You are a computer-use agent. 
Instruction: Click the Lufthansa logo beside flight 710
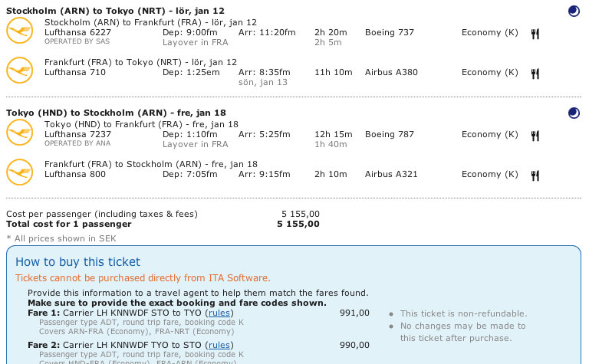pyautogui.click(x=18, y=71)
